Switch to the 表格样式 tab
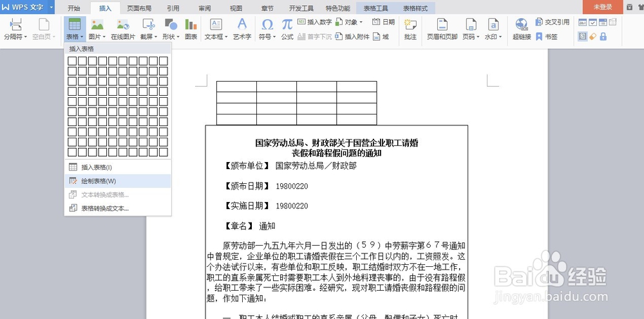This screenshot has width=644, height=319. coord(415,8)
